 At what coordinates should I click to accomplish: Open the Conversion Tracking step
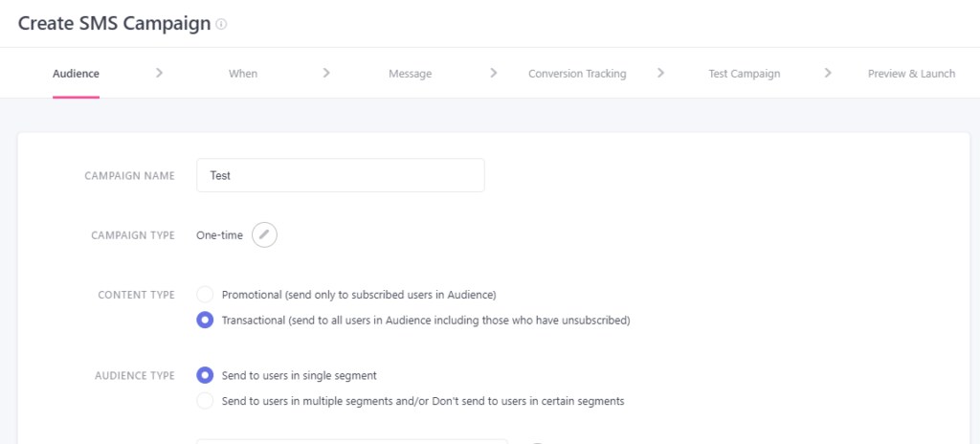(x=577, y=74)
